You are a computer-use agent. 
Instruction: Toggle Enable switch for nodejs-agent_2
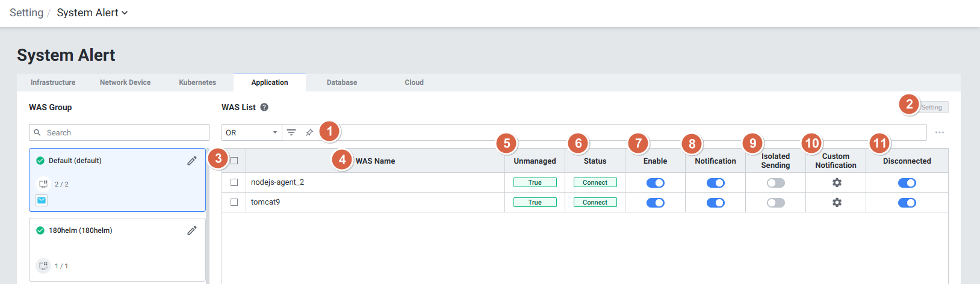[655, 183]
